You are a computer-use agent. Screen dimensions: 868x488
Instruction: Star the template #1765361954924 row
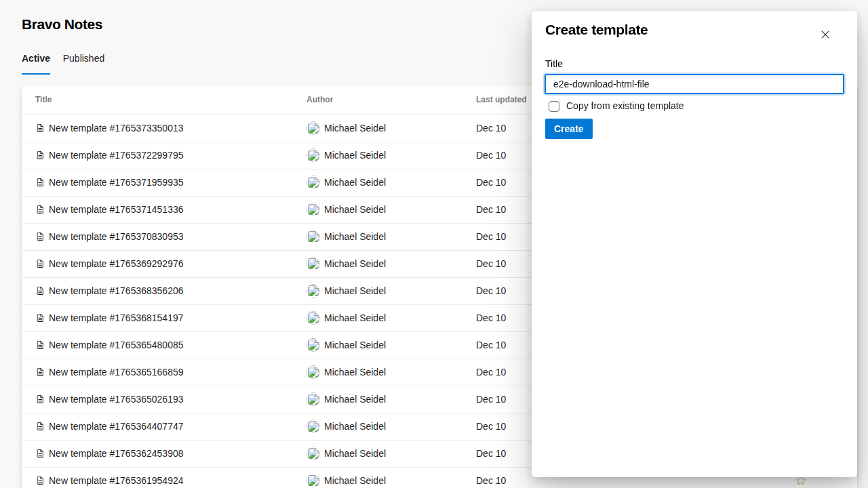[x=801, y=481]
